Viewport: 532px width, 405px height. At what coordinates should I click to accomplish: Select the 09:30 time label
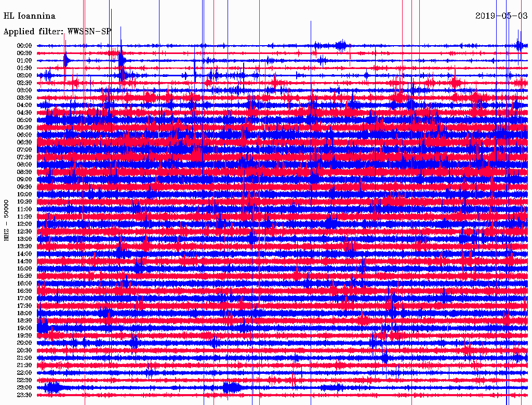(x=24, y=187)
